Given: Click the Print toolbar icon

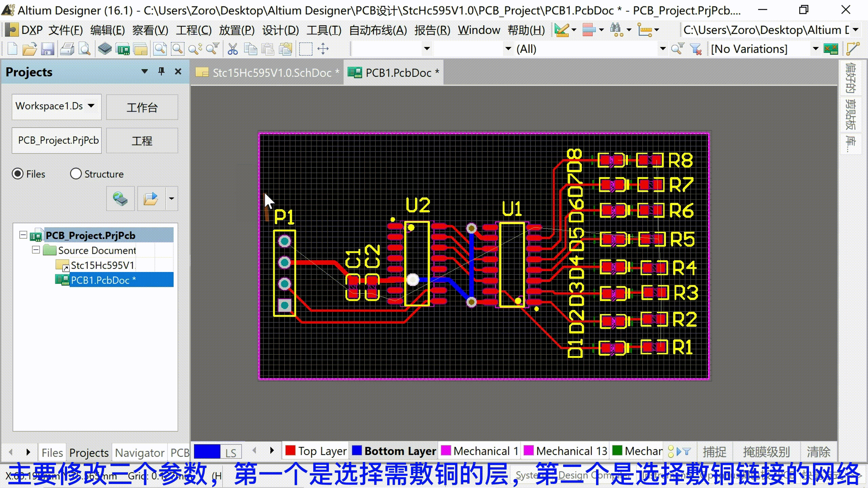Looking at the screenshot, I should [67, 49].
